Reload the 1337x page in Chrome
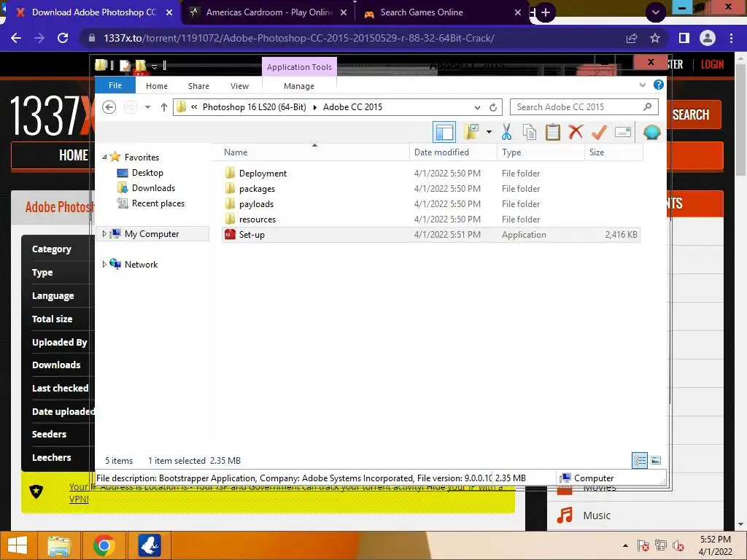The image size is (747, 560). [63, 38]
